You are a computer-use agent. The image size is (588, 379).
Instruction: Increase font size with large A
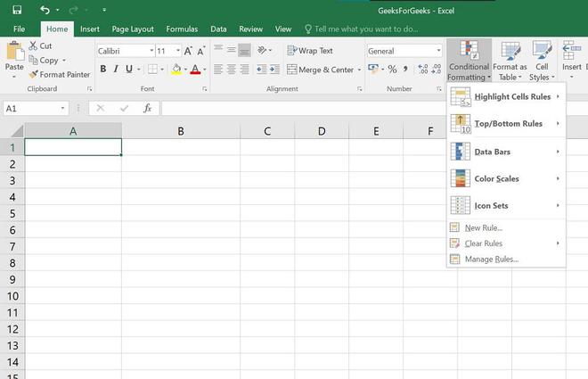tap(188, 51)
